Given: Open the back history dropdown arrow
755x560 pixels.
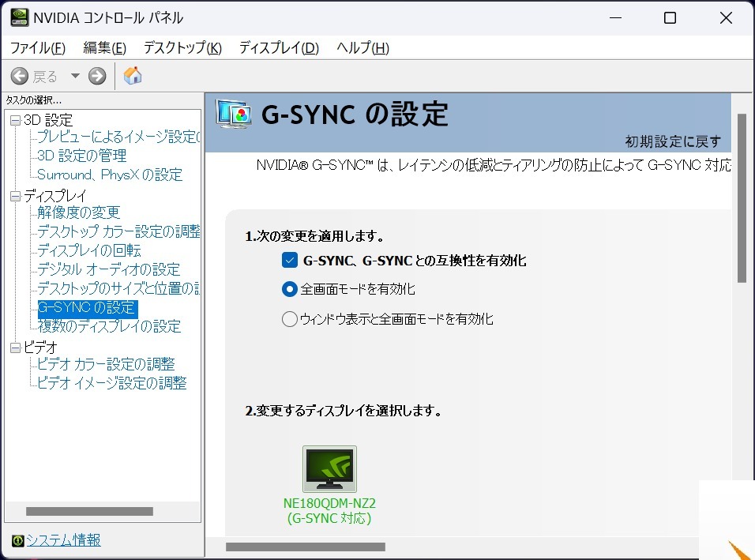Looking at the screenshot, I should pyautogui.click(x=75, y=76).
